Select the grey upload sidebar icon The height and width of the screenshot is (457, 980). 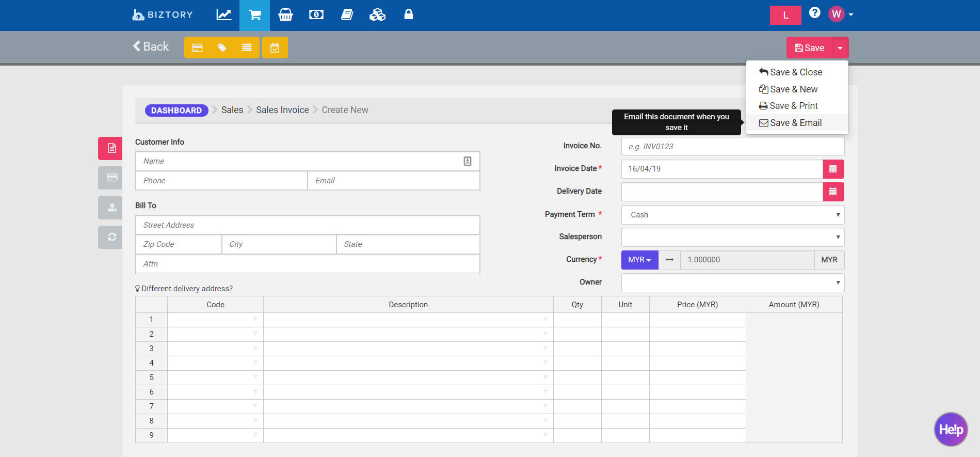pos(110,208)
